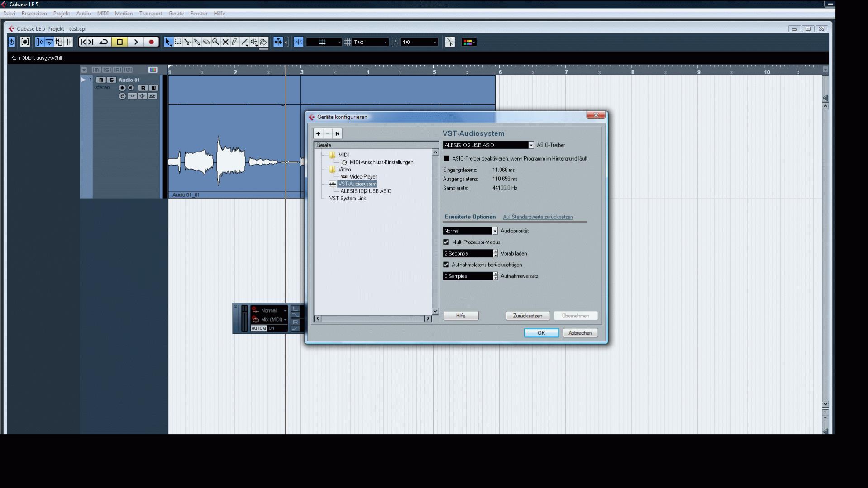Show the Inspector panel toolbar icon

pos(39,42)
